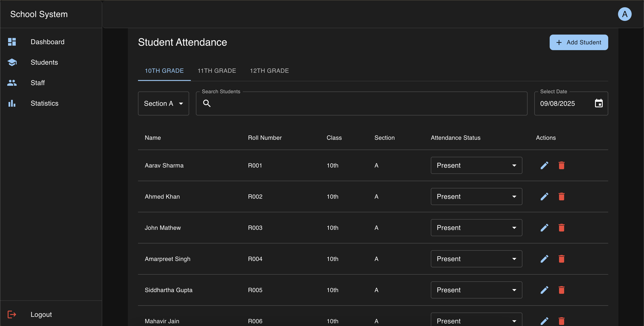Click the edit pencil for Aarav Sharma

(x=544, y=166)
